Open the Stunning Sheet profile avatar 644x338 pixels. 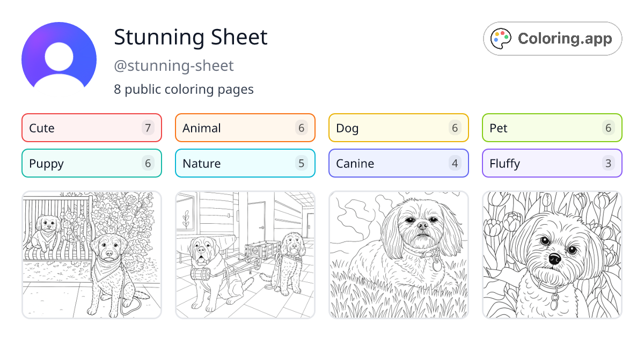click(59, 56)
